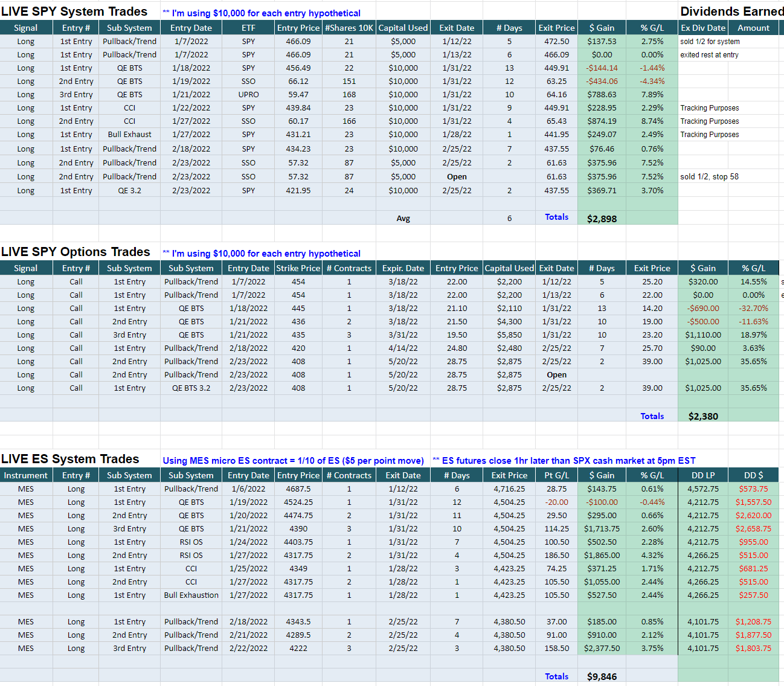Screen dimensions: 784x686
Task: Select the $320.00 options gain cell
Action: point(703,282)
